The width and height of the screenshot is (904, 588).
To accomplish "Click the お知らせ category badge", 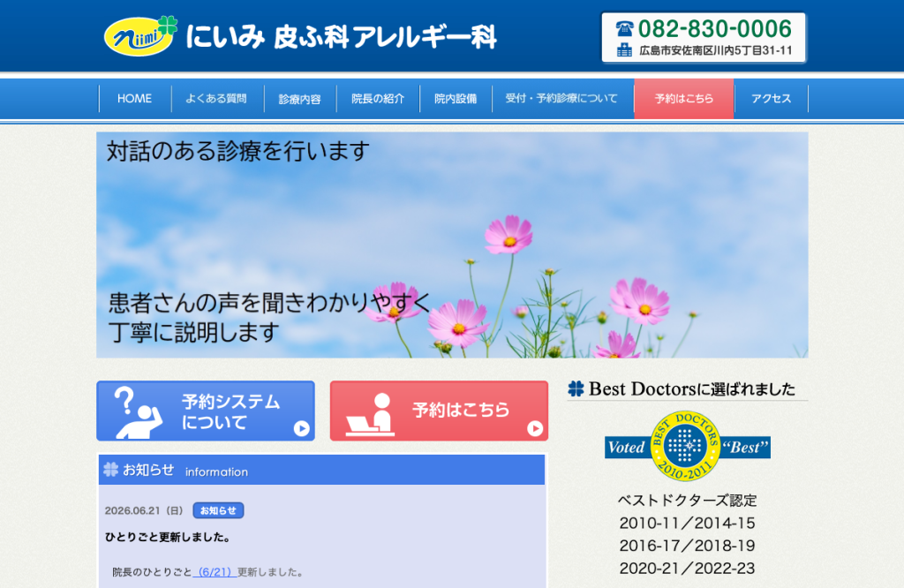I will click(x=219, y=510).
